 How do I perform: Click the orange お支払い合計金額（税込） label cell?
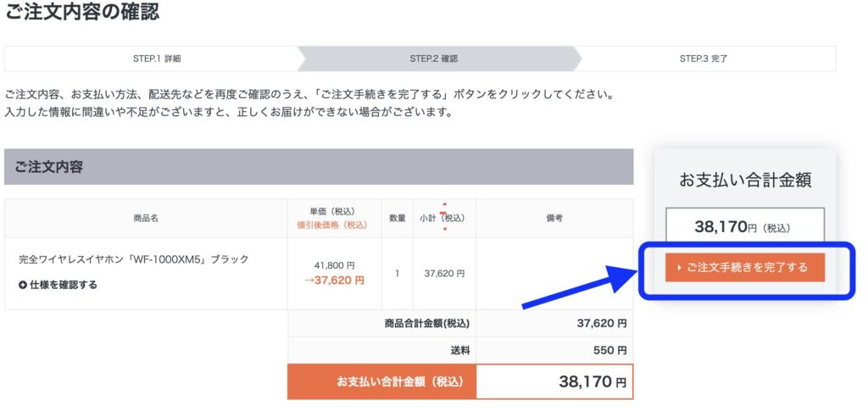pyautogui.click(x=381, y=381)
